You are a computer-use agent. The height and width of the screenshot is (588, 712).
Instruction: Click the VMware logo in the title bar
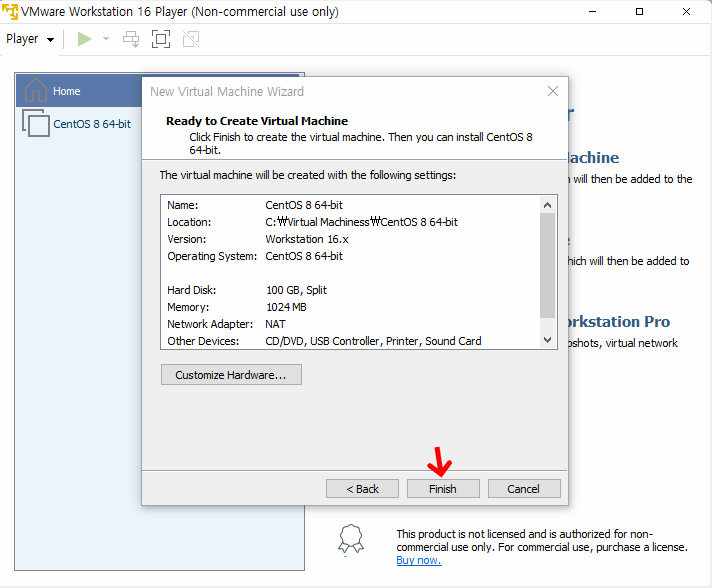click(x=10, y=11)
